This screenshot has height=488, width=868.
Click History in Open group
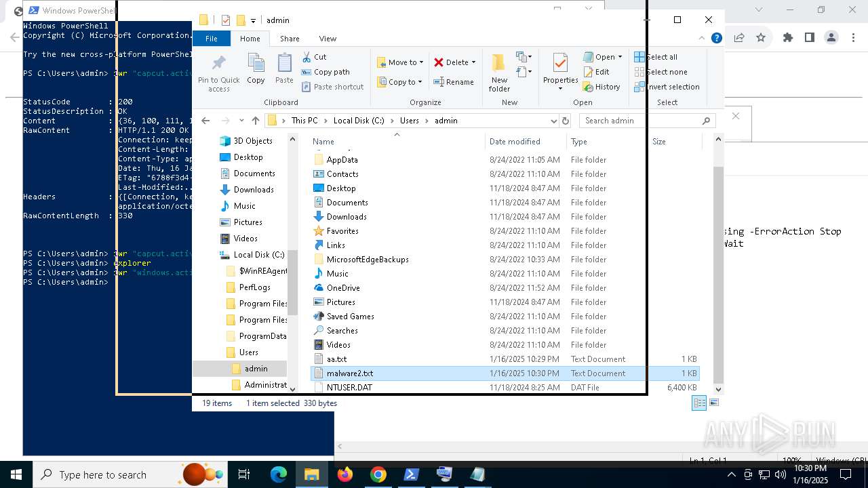coord(601,87)
